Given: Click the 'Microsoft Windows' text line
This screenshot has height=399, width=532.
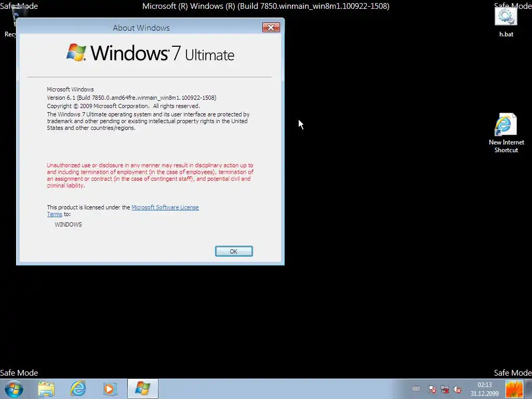Looking at the screenshot, I should [x=70, y=89].
